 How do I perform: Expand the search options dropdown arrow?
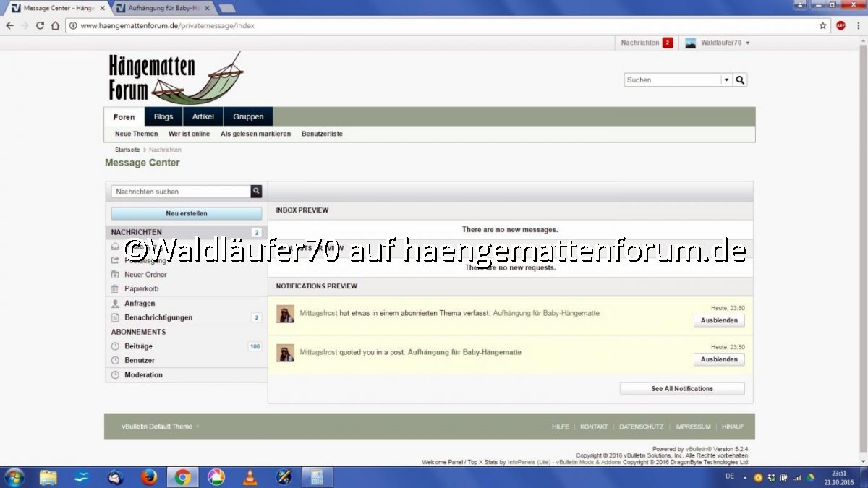[726, 80]
